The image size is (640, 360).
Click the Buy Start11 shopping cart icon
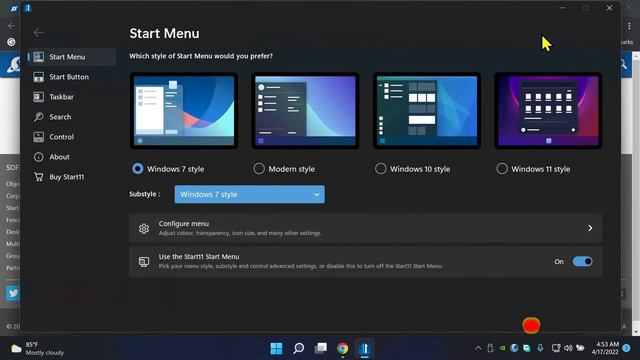pos(39,177)
